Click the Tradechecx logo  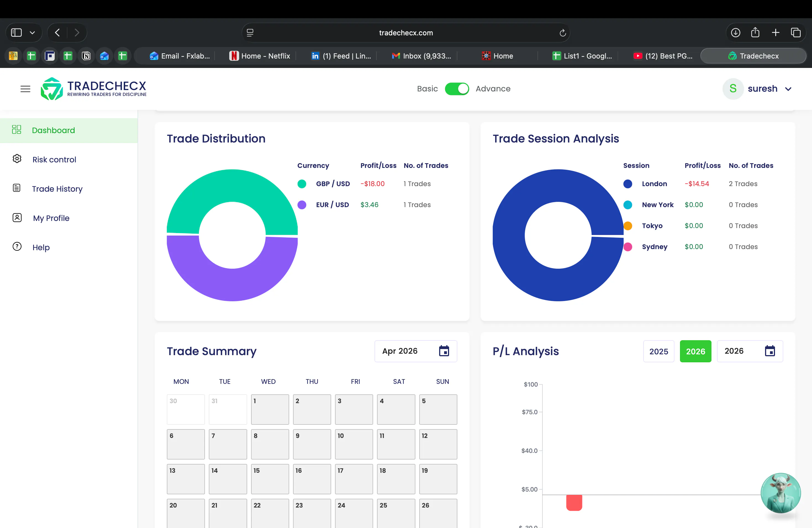pyautogui.click(x=93, y=89)
